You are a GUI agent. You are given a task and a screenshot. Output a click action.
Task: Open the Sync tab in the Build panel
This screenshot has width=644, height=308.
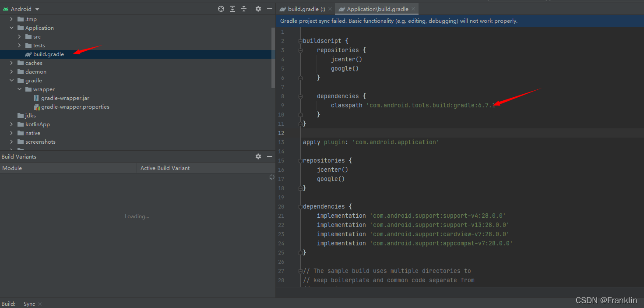[x=29, y=304]
